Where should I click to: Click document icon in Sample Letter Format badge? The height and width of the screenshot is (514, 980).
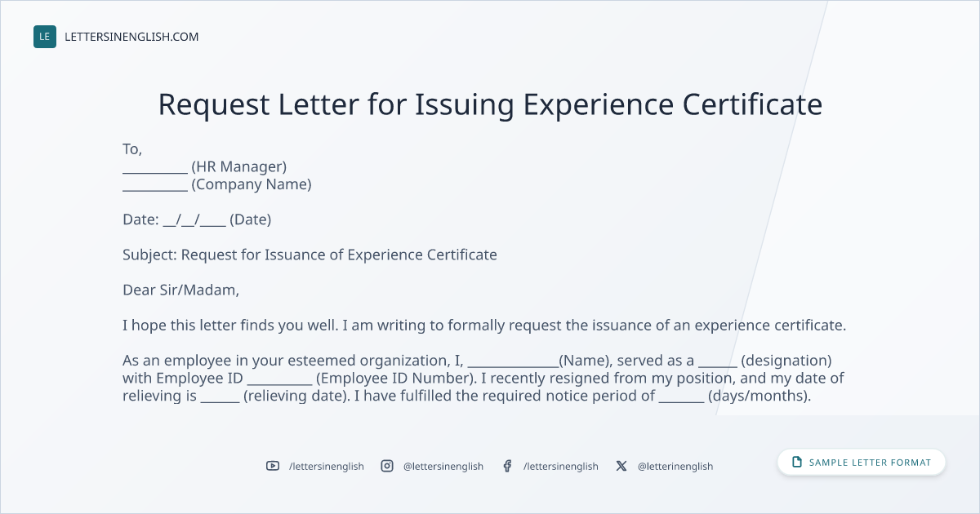pos(797,463)
